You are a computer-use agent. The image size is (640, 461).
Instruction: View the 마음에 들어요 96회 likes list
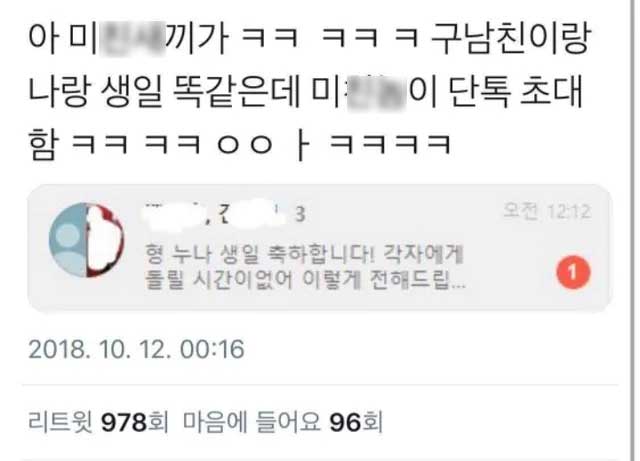[283, 422]
